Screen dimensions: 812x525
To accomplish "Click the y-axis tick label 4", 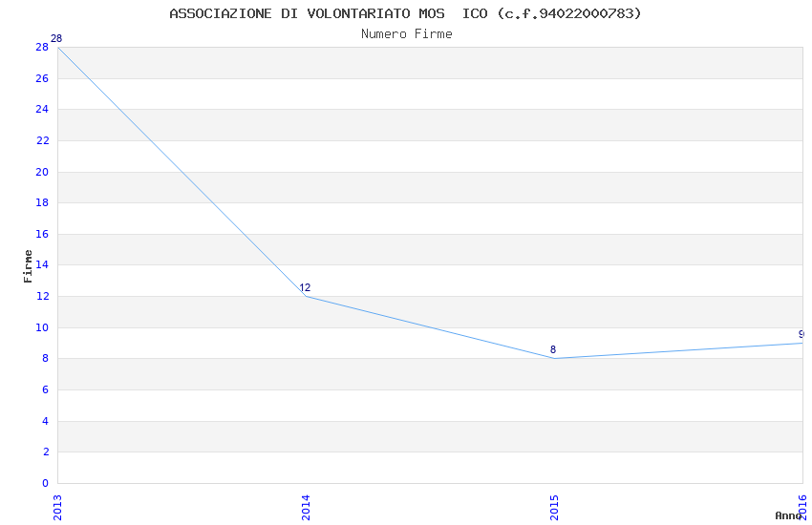I will click(x=46, y=422).
